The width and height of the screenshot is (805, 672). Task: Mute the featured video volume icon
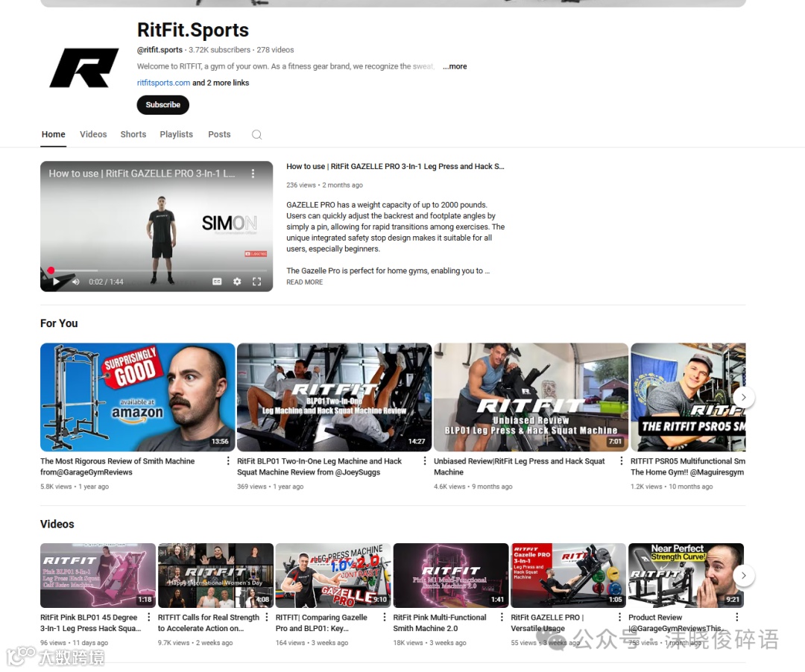click(76, 282)
